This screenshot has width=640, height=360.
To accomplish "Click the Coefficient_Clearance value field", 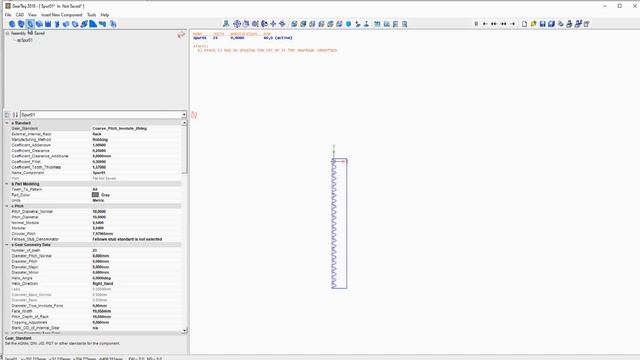I will pyautogui.click(x=136, y=151).
